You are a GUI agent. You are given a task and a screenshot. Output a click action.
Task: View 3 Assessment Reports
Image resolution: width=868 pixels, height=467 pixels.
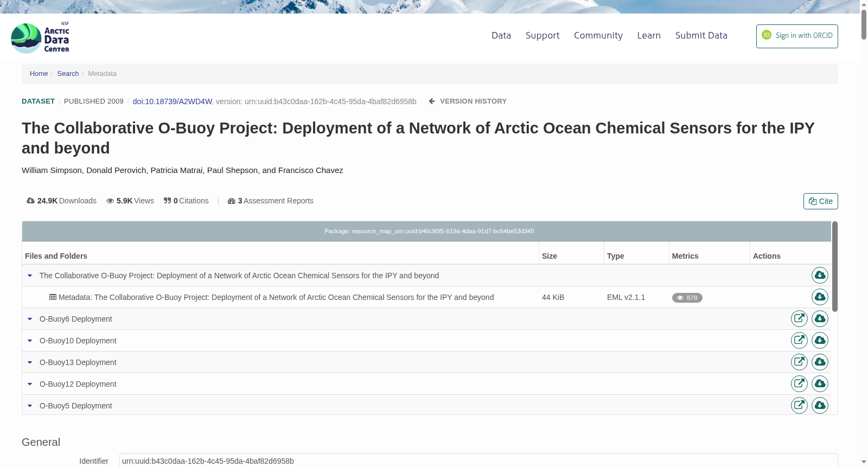coord(271,201)
